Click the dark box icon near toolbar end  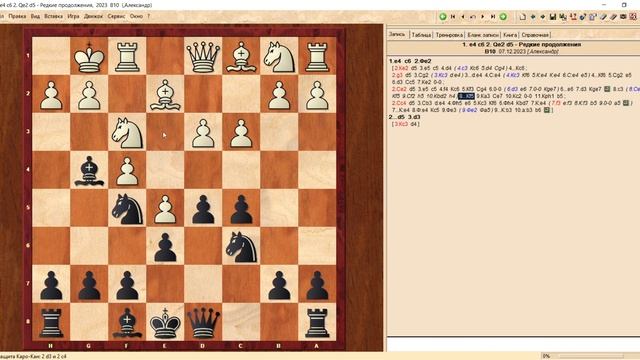point(623,17)
